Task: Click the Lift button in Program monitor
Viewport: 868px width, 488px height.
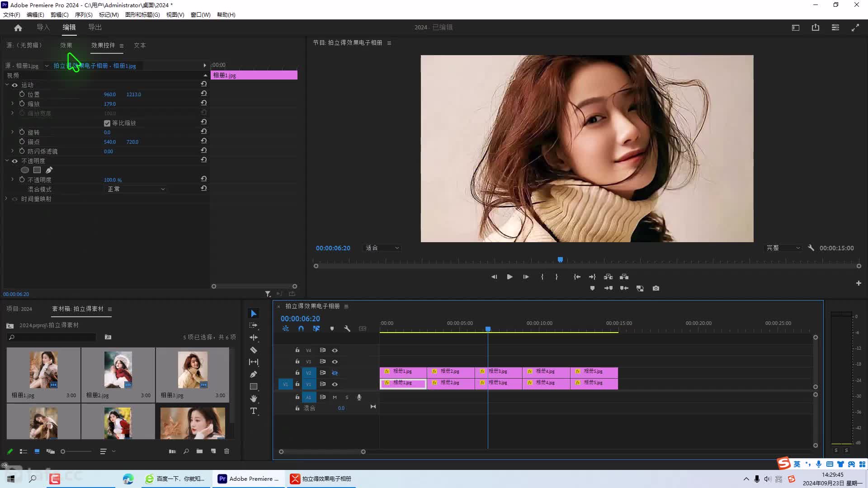Action: [x=608, y=277]
